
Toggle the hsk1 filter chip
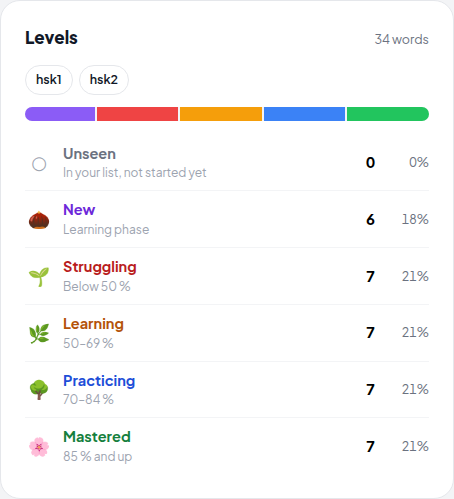pos(49,80)
